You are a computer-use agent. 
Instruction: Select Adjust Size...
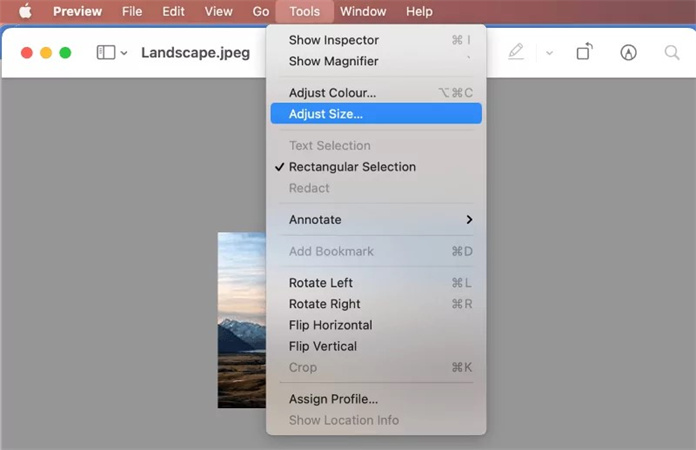[376, 114]
